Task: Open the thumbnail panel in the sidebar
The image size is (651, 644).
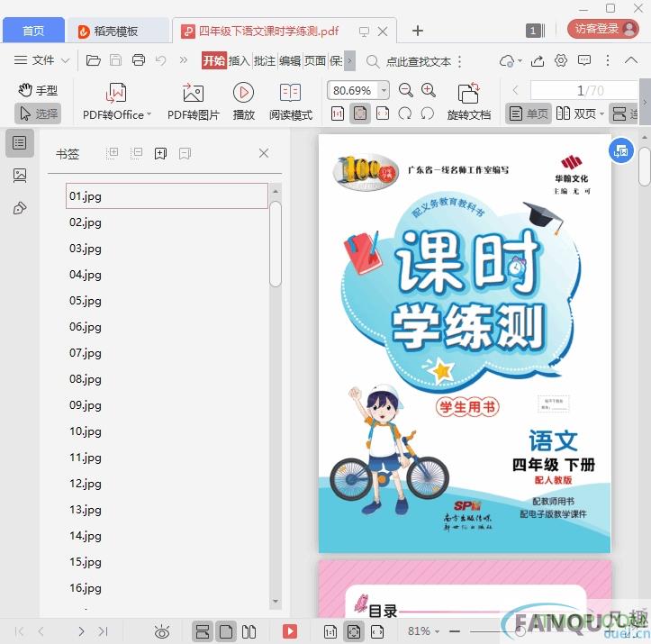Action: tap(20, 176)
